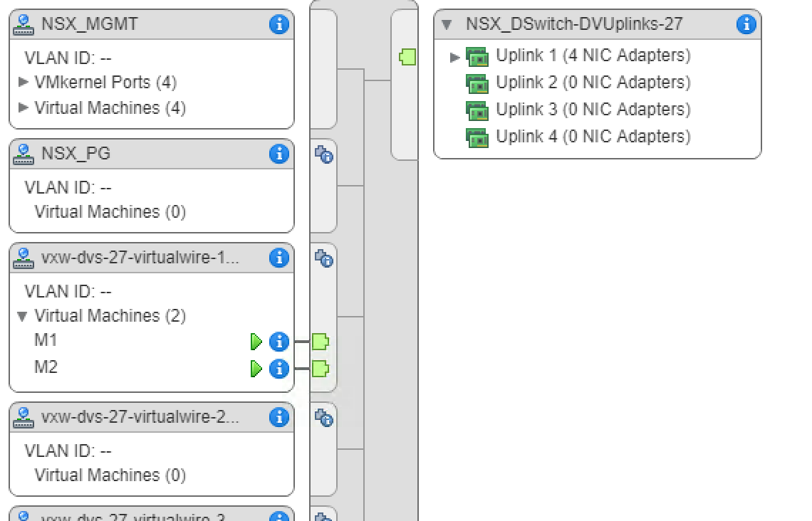Click the NSX_MGMT port group icon
The width and height of the screenshot is (812, 521).
[24, 24]
